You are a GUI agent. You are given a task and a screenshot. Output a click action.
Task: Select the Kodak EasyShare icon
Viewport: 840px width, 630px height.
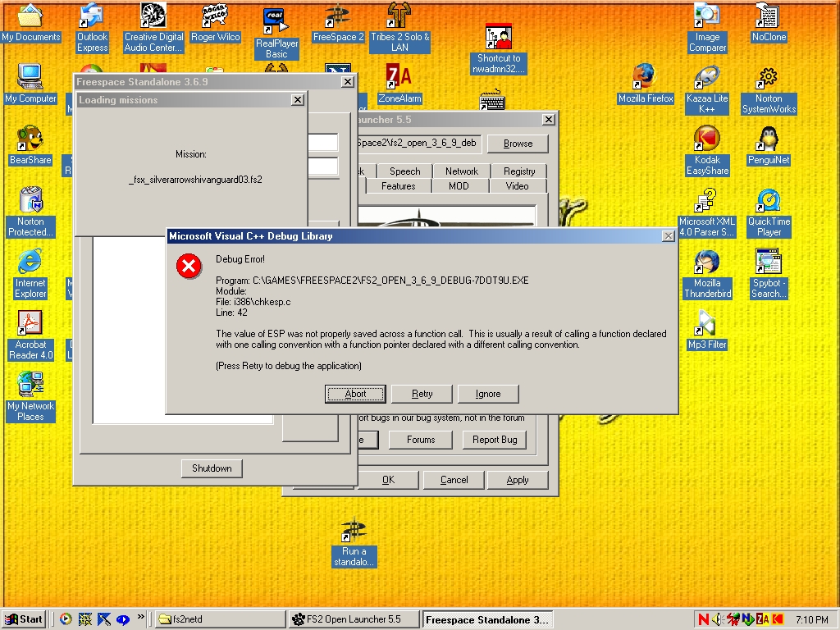[x=707, y=151]
